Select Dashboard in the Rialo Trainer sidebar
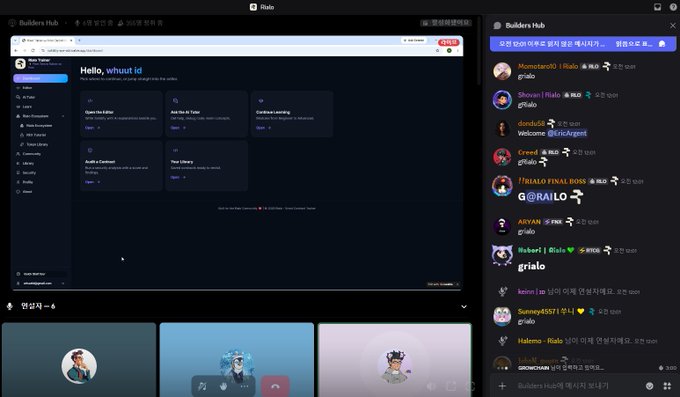The width and height of the screenshot is (680, 397). (x=40, y=78)
